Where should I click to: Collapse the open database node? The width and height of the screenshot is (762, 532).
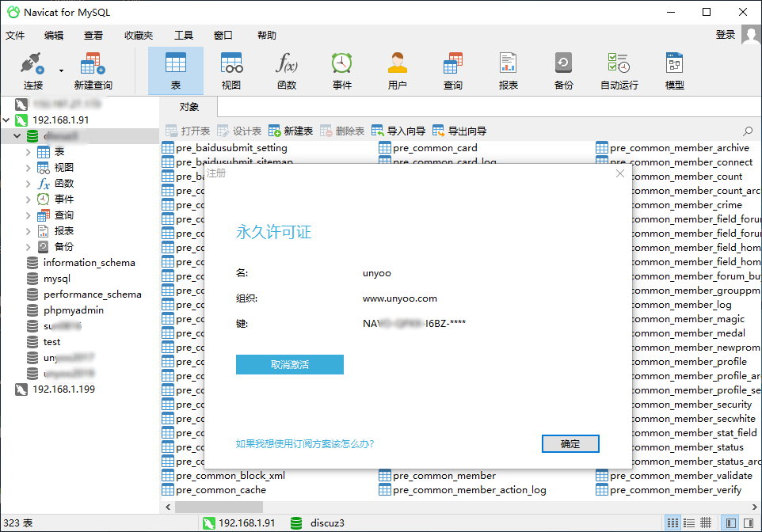[17, 136]
